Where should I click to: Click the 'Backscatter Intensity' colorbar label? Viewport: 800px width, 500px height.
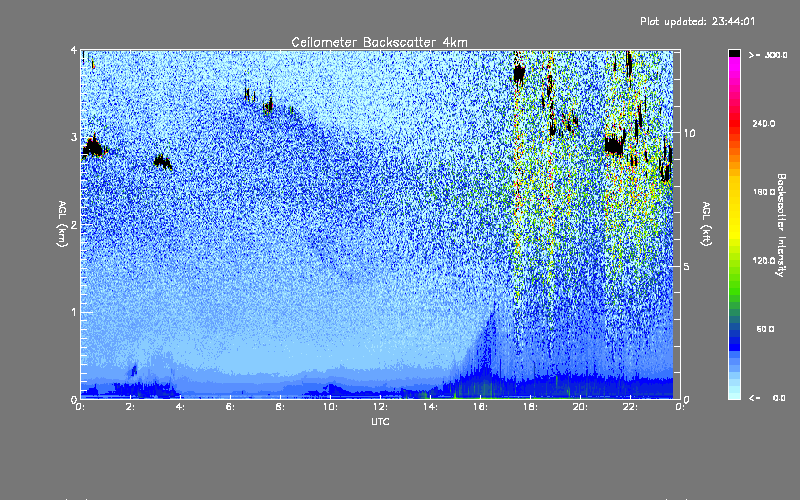click(x=781, y=225)
